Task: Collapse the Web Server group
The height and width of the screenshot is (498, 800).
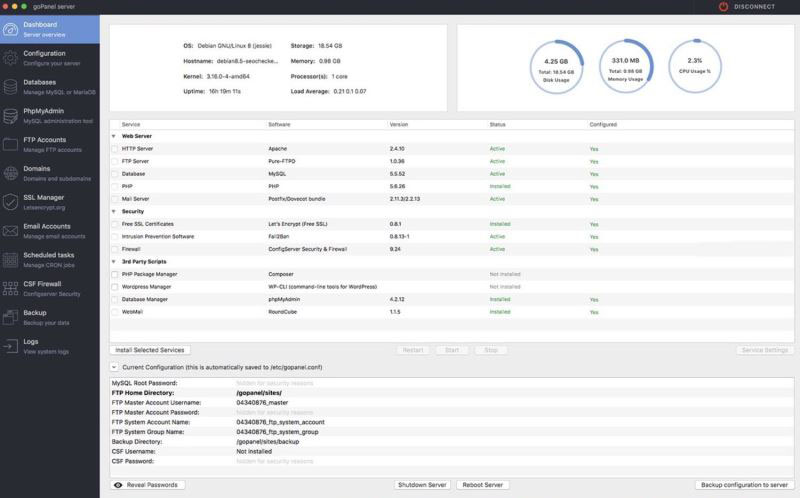Action: click(x=114, y=136)
